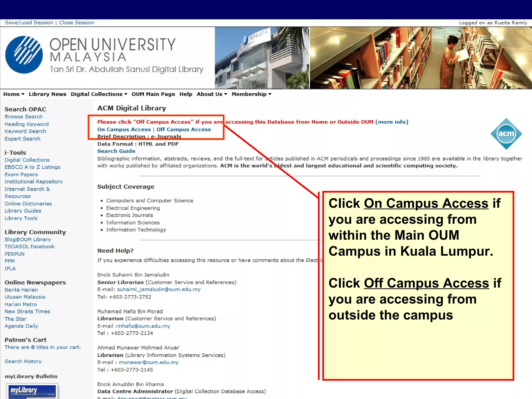Click the Subject Coverage heading
Viewport: 532px width, 399px height.
pyautogui.click(x=126, y=187)
